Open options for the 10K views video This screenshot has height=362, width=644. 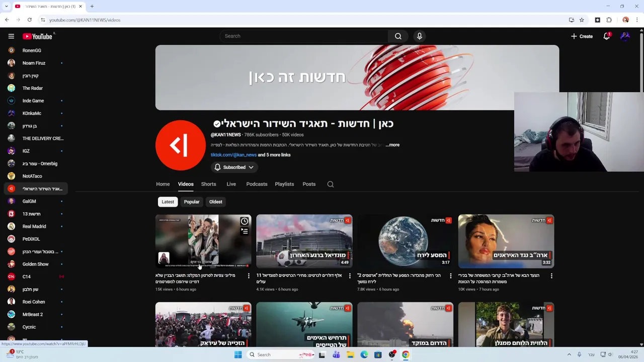click(551, 276)
